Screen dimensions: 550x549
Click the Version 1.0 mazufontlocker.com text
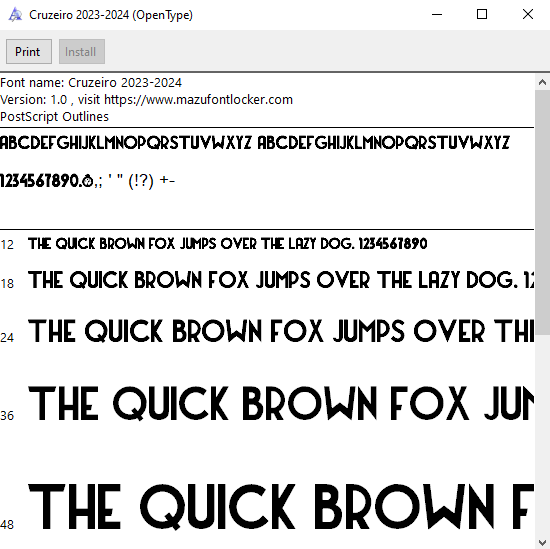(146, 100)
